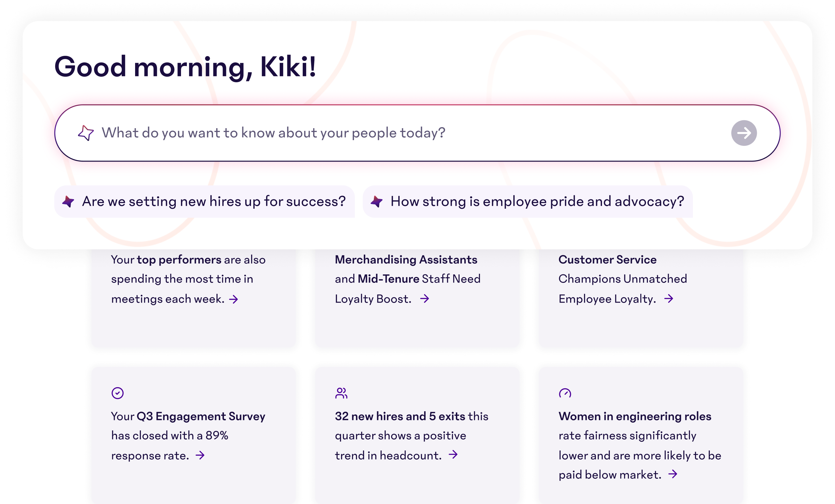Click the arrow after 'trend in headcount.'
Screen dimensions: 835x504
(453, 455)
